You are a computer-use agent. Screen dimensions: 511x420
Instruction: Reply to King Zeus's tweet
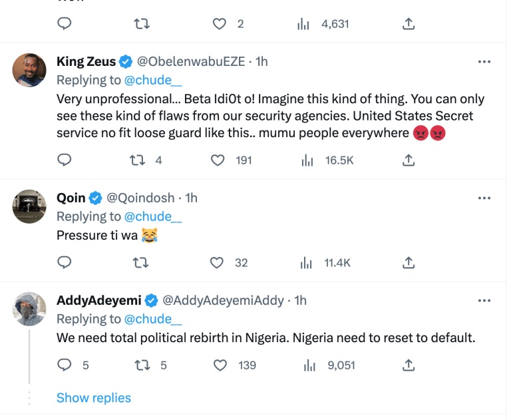click(65, 160)
